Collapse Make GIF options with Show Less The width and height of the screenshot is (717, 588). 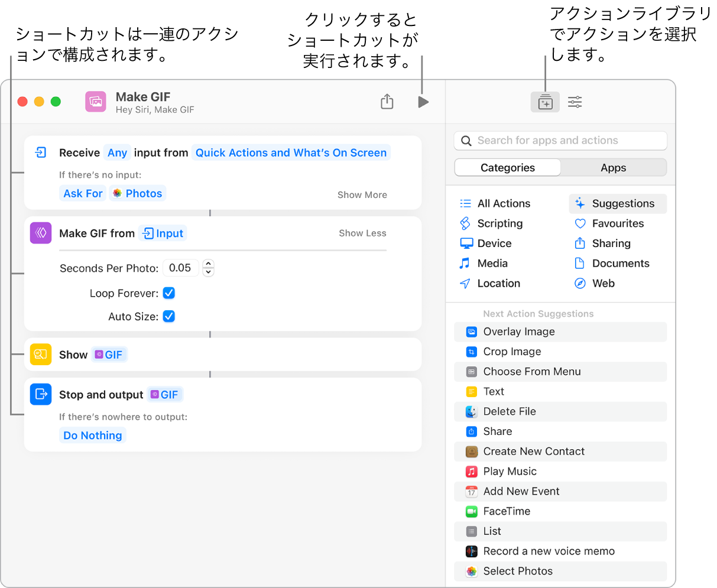[362, 233]
